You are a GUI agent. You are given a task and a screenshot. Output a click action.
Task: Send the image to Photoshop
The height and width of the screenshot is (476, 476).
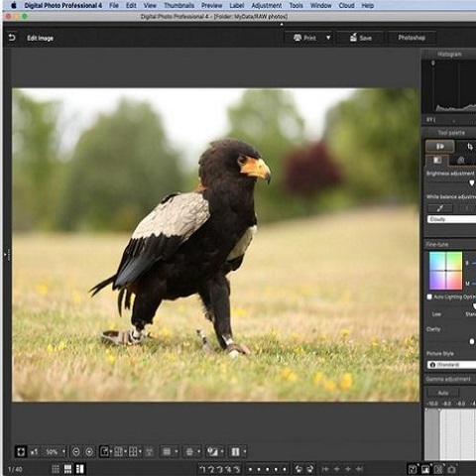[x=412, y=38]
